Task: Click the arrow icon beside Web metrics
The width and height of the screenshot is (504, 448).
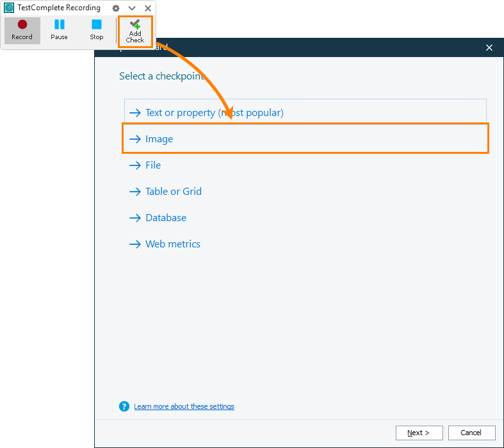Action: pyautogui.click(x=135, y=244)
